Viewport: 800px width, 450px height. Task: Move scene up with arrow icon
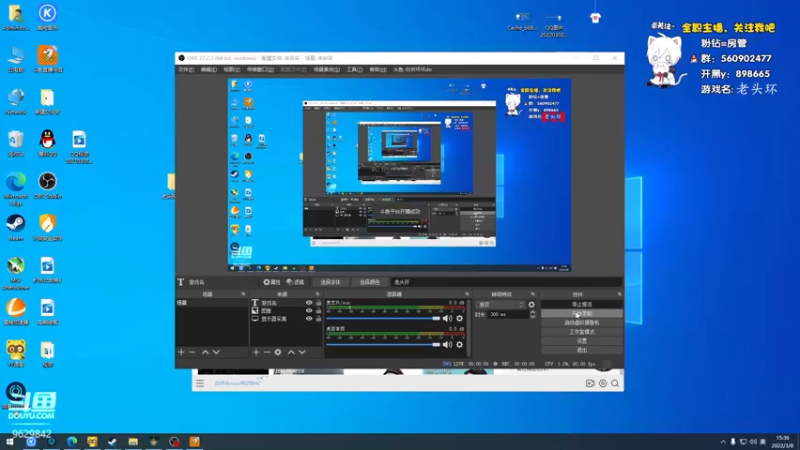[x=205, y=352]
